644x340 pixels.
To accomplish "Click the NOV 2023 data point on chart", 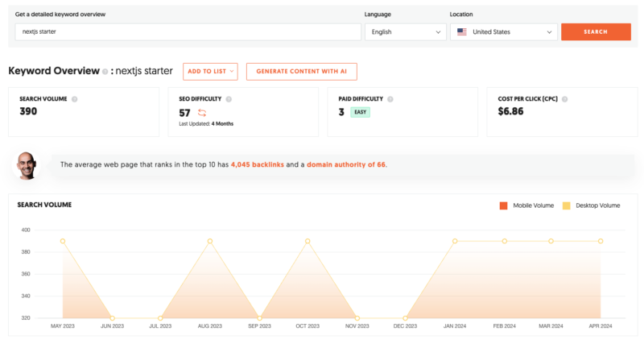I will [x=357, y=318].
